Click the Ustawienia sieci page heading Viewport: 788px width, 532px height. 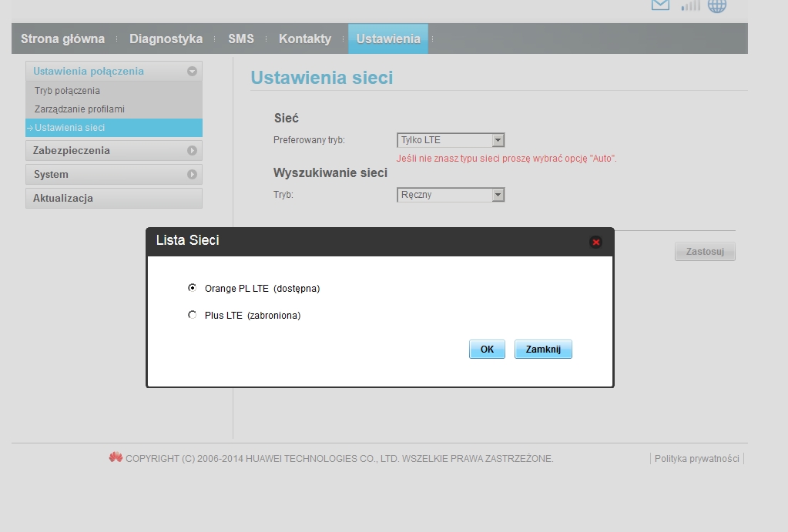322,78
